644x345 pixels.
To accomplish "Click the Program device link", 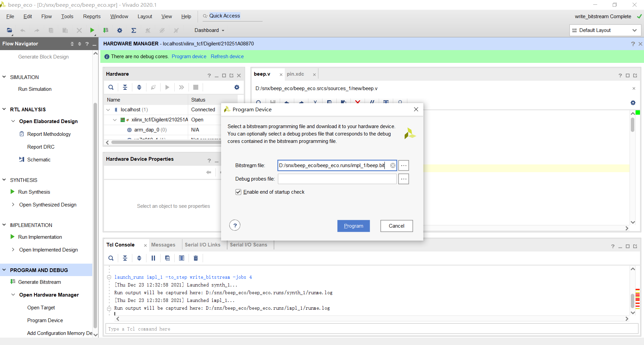I will coord(189,56).
